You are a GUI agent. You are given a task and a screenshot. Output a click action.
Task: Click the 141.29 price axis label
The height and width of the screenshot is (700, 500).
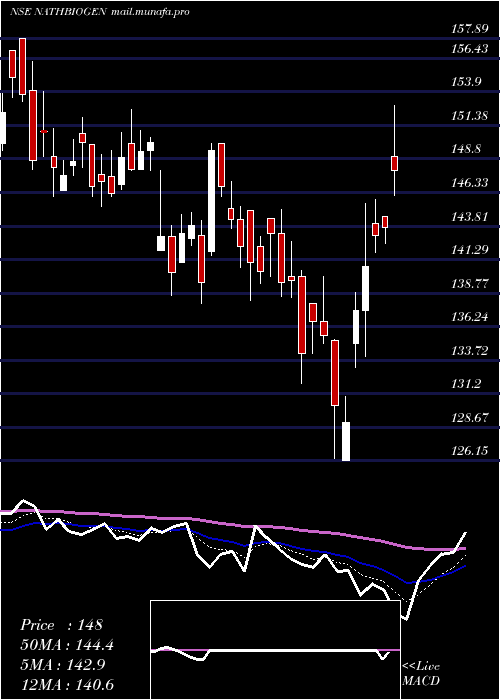(468, 250)
